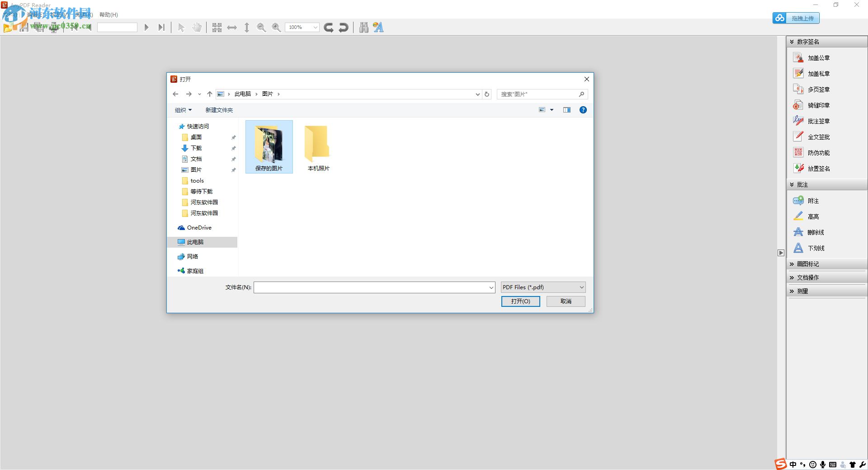Image resolution: width=868 pixels, height=470 pixels.
Task: Choose the 下划线 underline annotation tool
Action: tap(815, 248)
